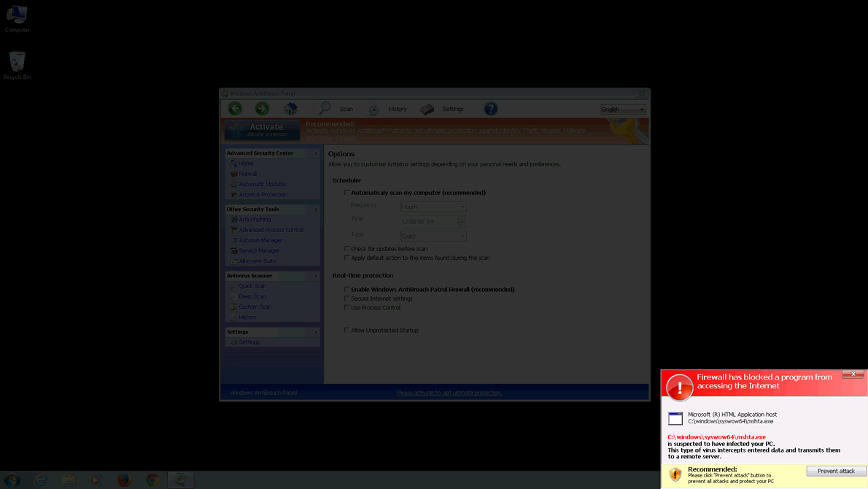Click the green forward arrow icon
868x489 pixels.
262,109
